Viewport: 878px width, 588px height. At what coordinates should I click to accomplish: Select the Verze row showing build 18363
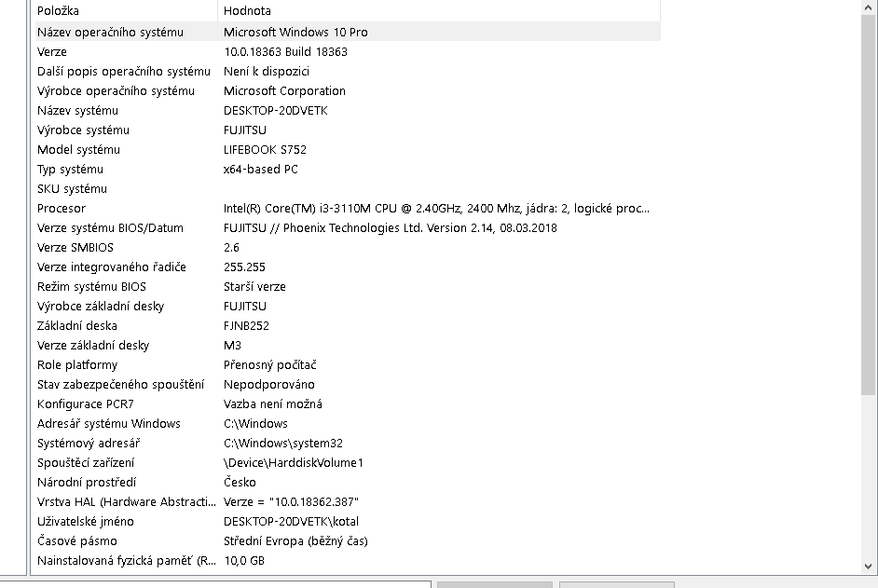[52, 52]
